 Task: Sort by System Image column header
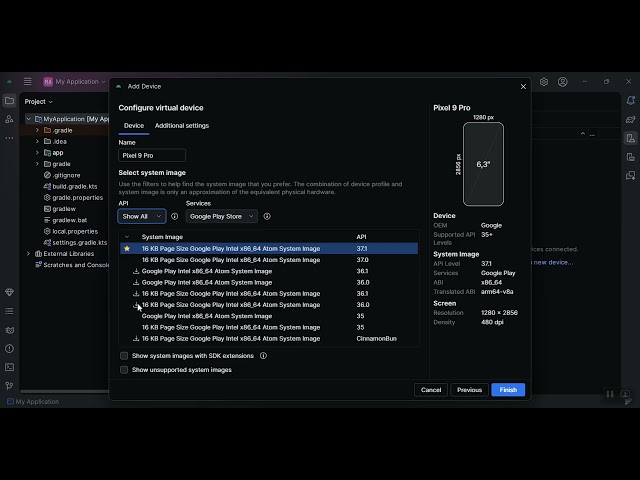click(162, 237)
